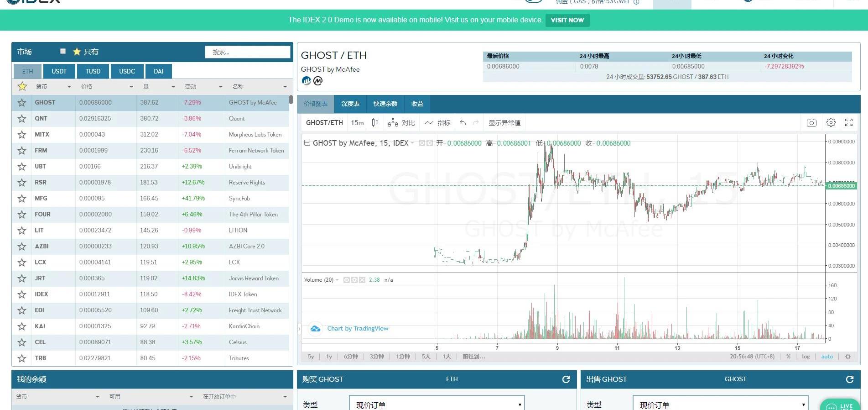This screenshot has width=868, height=410.
Task: Undo the last chart action
Action: tap(463, 122)
